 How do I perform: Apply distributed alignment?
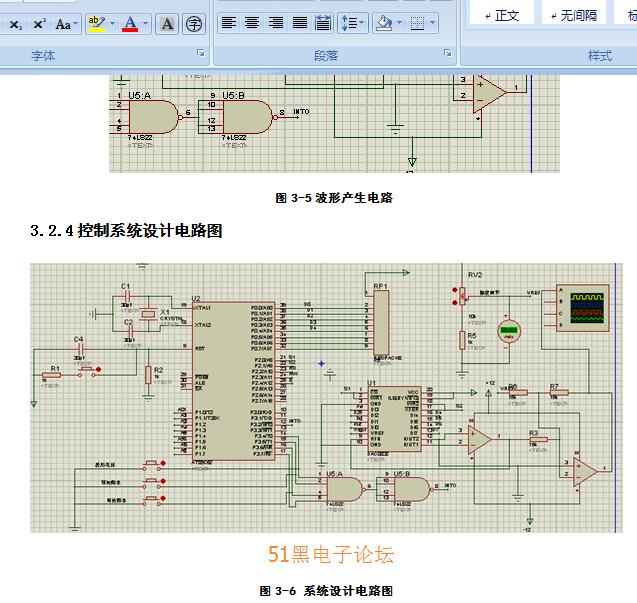[323, 23]
